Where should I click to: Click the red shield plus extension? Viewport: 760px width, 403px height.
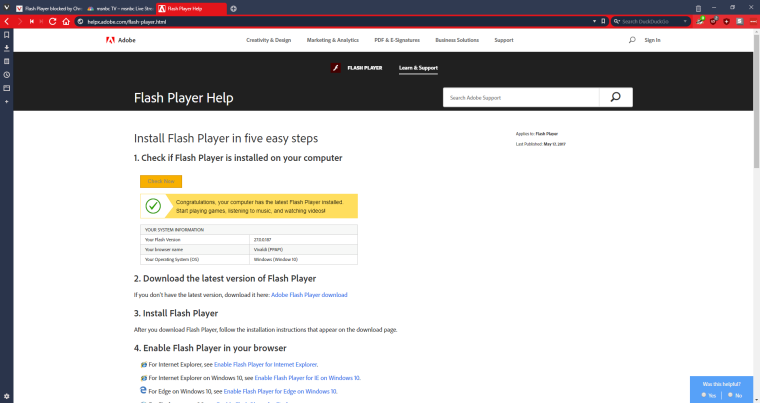click(x=726, y=21)
